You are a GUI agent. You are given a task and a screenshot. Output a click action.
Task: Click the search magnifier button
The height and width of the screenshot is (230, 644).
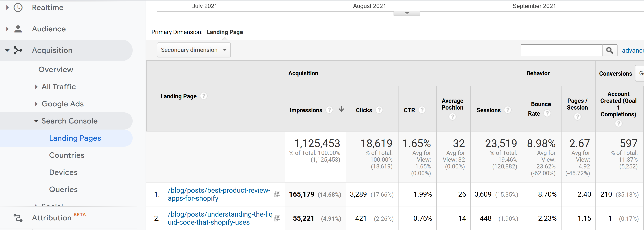610,50
